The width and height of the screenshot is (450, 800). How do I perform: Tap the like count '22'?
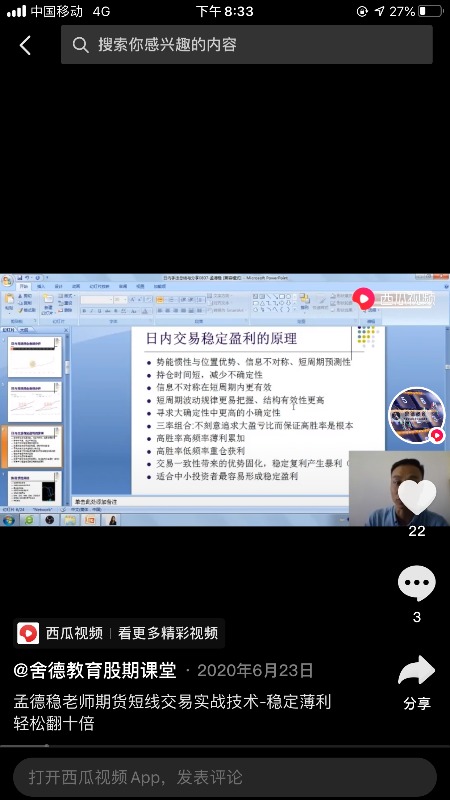pos(417,531)
